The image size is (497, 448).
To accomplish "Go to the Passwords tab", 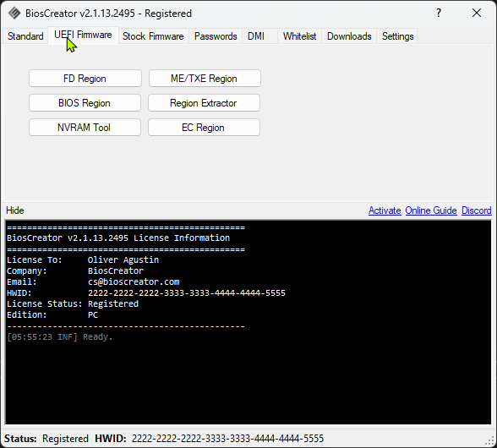I will point(216,36).
